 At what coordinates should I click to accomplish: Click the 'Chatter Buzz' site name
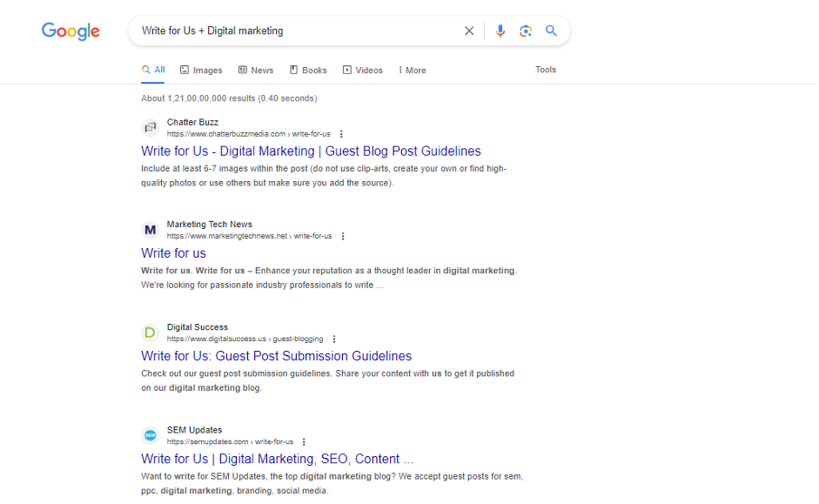pyautogui.click(x=192, y=122)
